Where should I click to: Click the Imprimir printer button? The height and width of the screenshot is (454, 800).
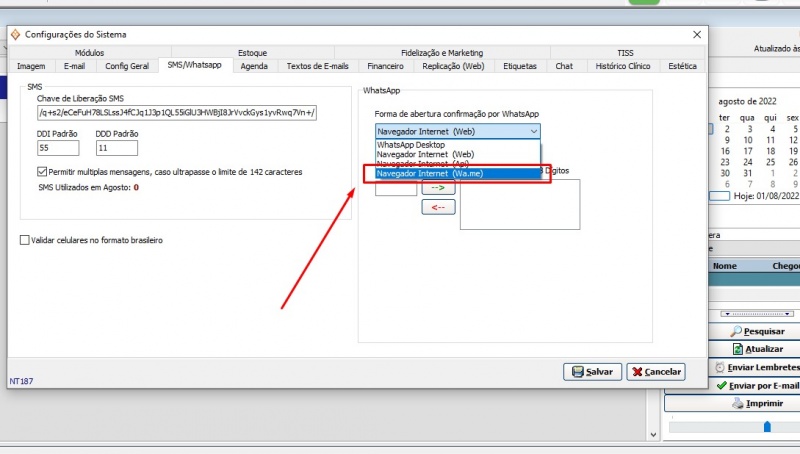tap(757, 403)
